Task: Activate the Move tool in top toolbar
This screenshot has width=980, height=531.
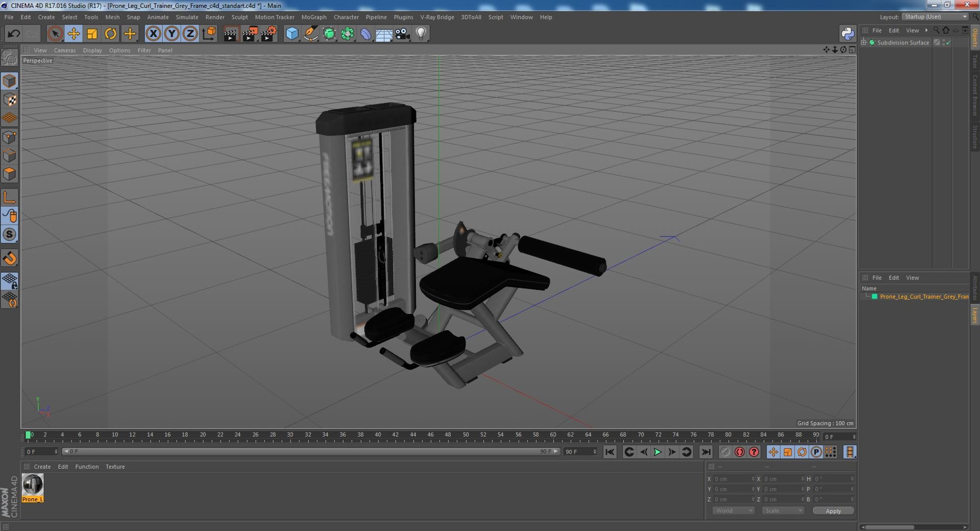Action: click(x=73, y=34)
